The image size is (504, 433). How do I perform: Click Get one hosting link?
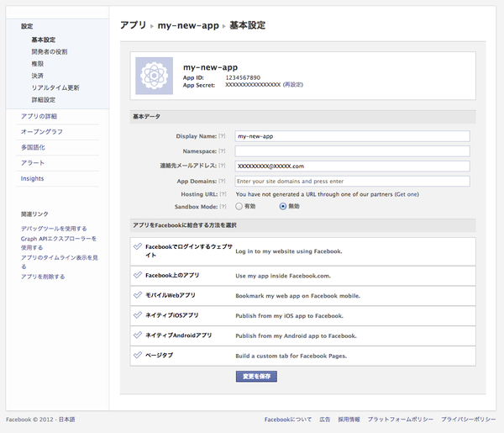tap(407, 194)
